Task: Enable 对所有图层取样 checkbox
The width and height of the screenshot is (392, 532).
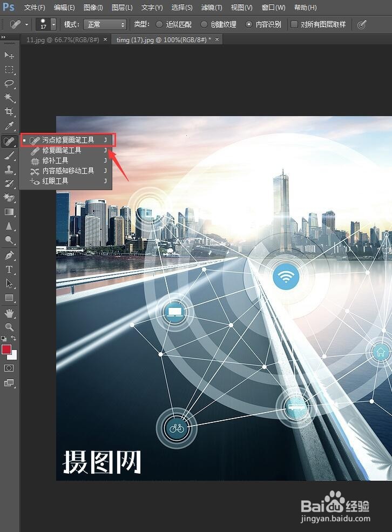Action: (x=294, y=24)
